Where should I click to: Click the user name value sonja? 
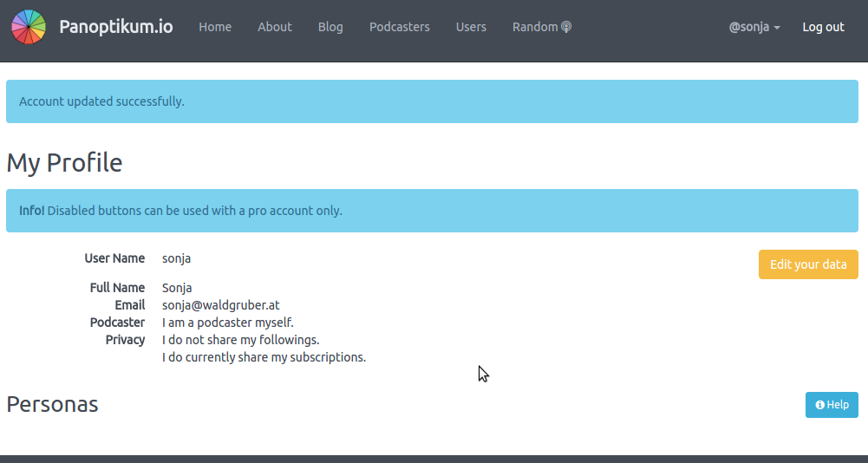[x=177, y=258]
